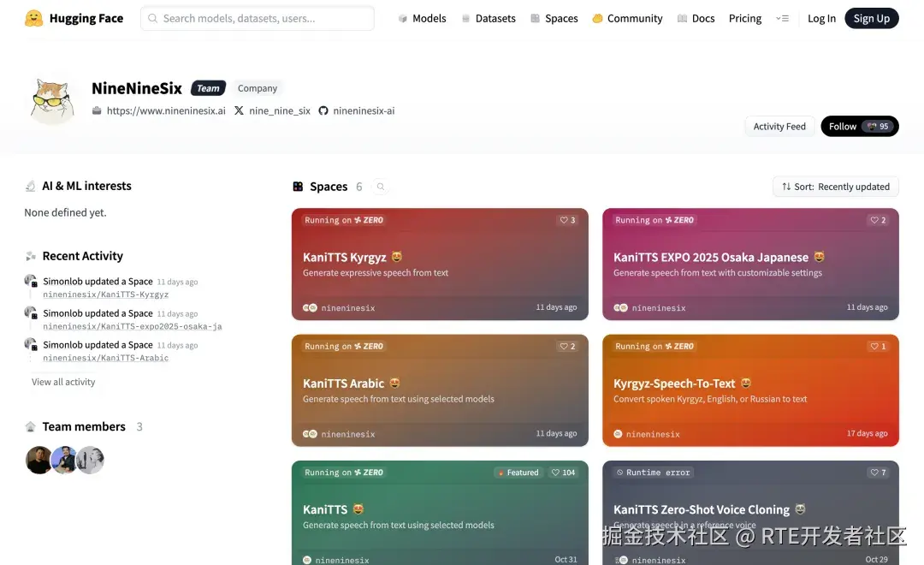Viewport: 924px width, 565px height.
Task: Click the Spaces search magnifier icon
Action: point(381,187)
